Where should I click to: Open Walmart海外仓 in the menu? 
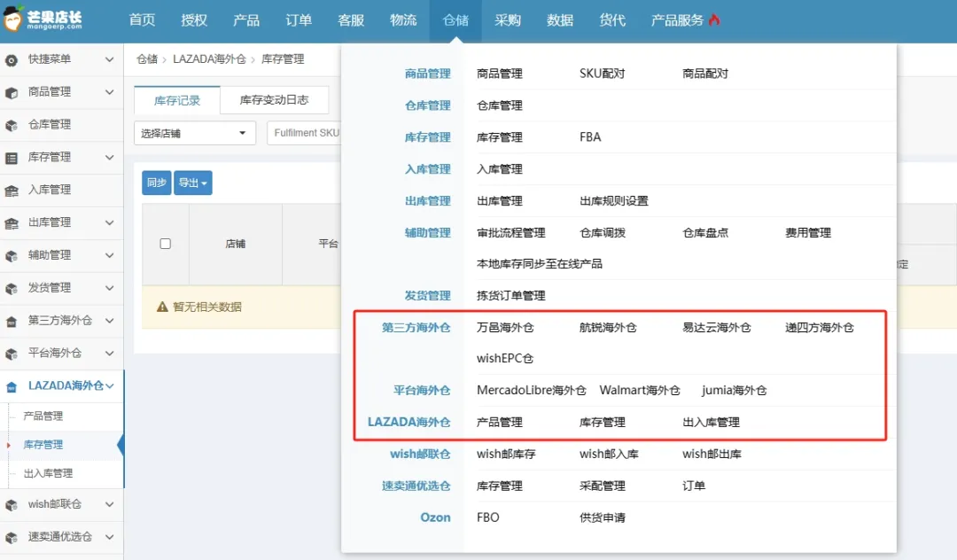(x=640, y=391)
